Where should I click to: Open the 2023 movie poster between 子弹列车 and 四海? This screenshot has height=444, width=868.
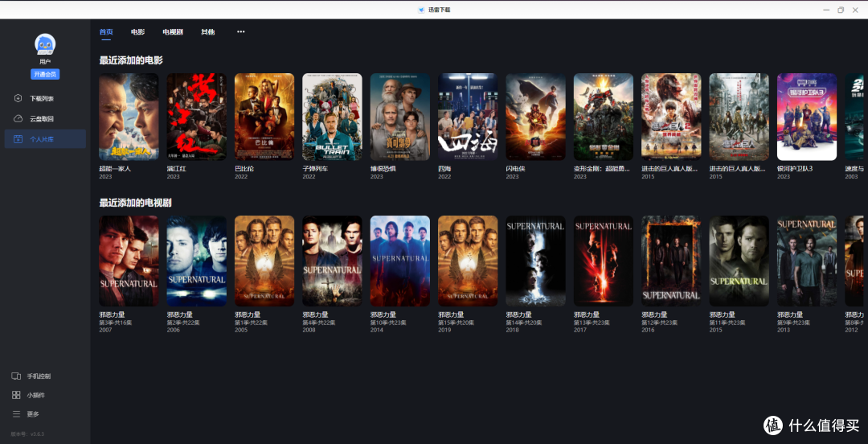(x=399, y=117)
